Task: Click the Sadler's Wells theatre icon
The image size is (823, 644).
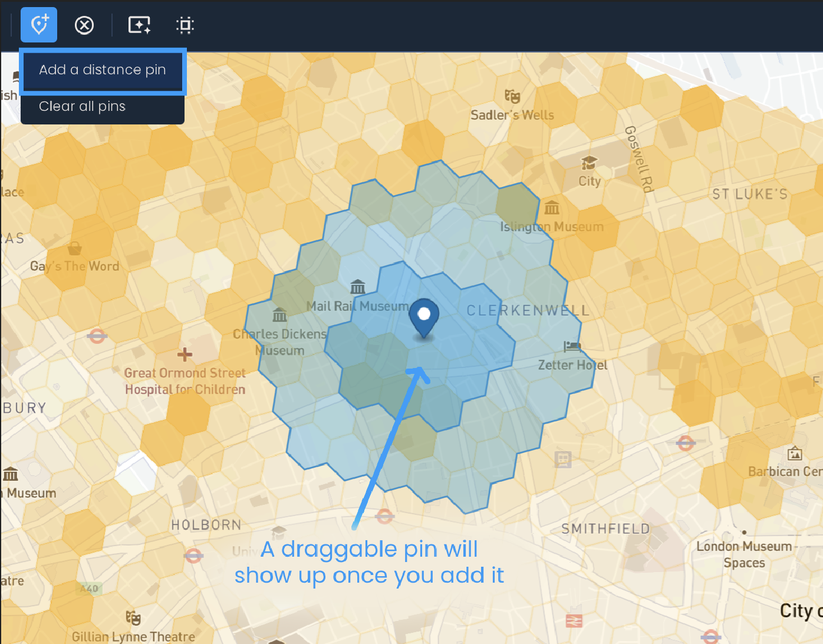Action: [512, 96]
